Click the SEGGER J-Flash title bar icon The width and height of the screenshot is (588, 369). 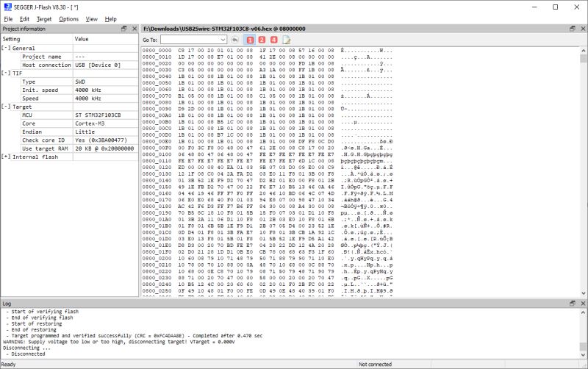click(7, 7)
